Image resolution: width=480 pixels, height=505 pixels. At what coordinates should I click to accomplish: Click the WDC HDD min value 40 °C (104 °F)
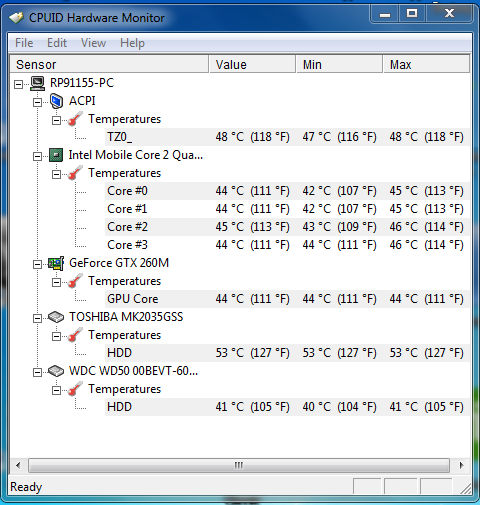click(339, 407)
